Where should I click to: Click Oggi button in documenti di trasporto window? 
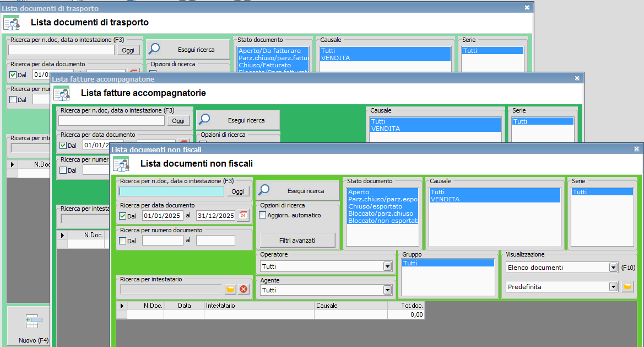pyautogui.click(x=128, y=50)
